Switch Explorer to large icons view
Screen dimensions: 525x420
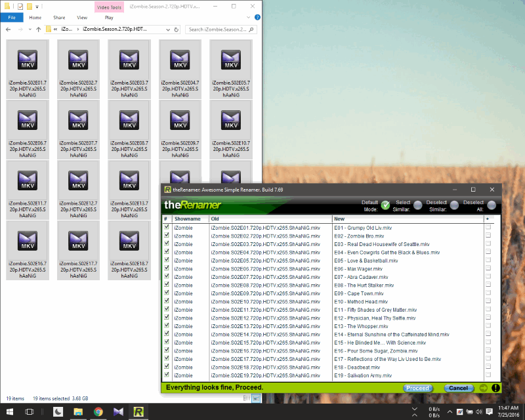[x=256, y=398]
